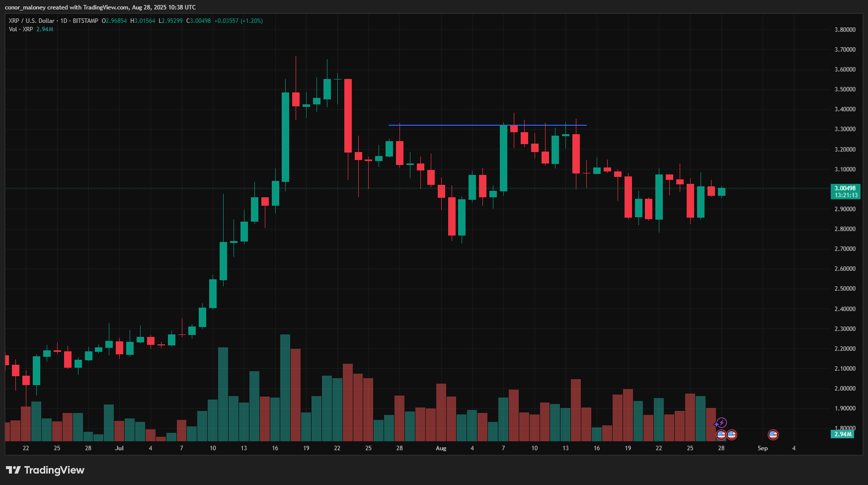Click the 2.94M volume label on price axis

(843, 434)
